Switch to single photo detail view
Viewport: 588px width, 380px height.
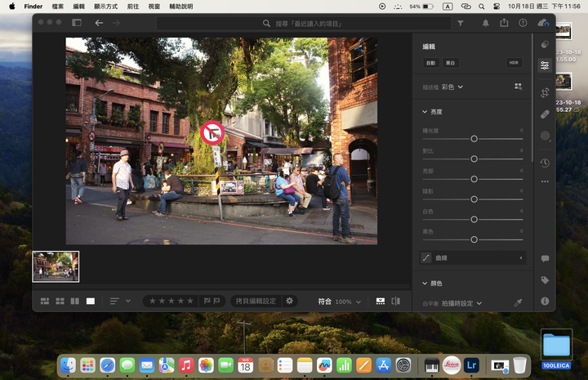[x=91, y=302]
